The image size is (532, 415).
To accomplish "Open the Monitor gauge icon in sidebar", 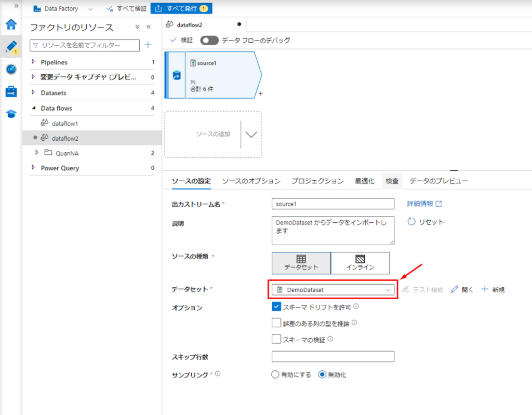I will (x=11, y=69).
